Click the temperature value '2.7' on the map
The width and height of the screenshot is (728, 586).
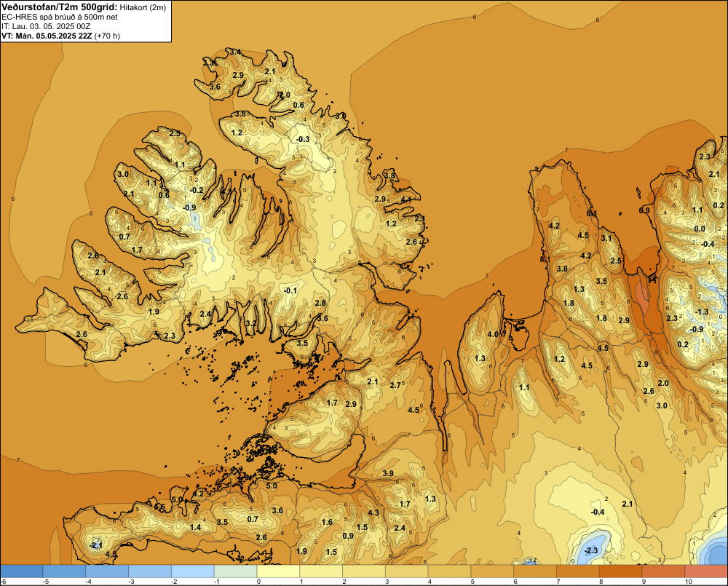pos(395,385)
